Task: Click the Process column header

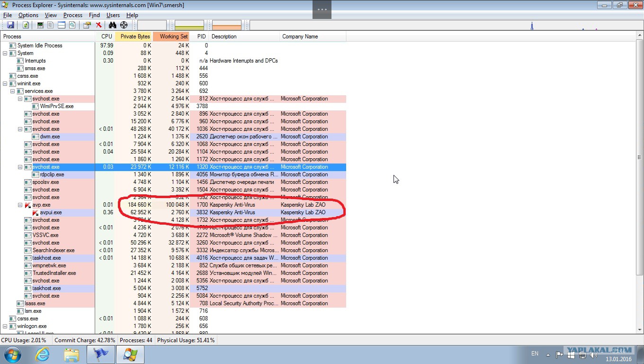Action: click(x=47, y=36)
